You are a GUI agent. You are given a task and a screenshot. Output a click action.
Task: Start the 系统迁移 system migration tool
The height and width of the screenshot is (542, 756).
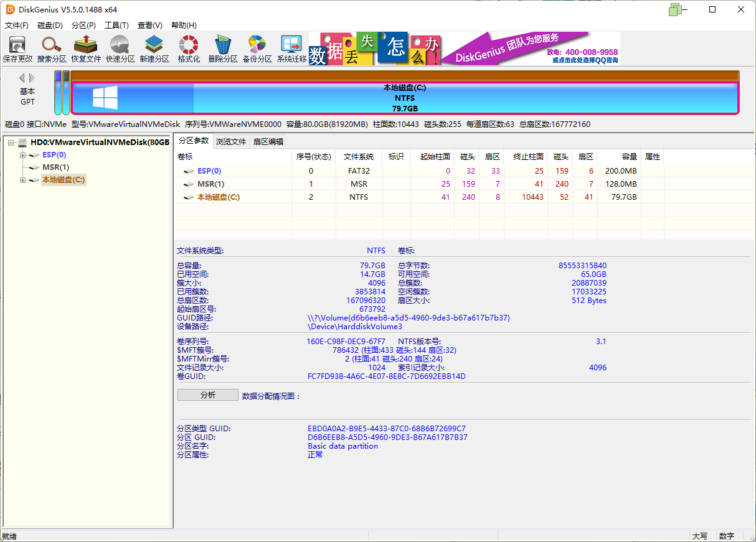point(291,49)
